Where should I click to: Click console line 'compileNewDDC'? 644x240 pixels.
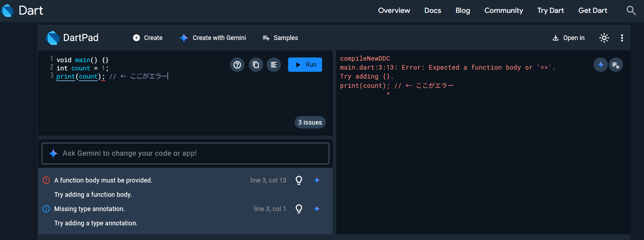tap(365, 59)
